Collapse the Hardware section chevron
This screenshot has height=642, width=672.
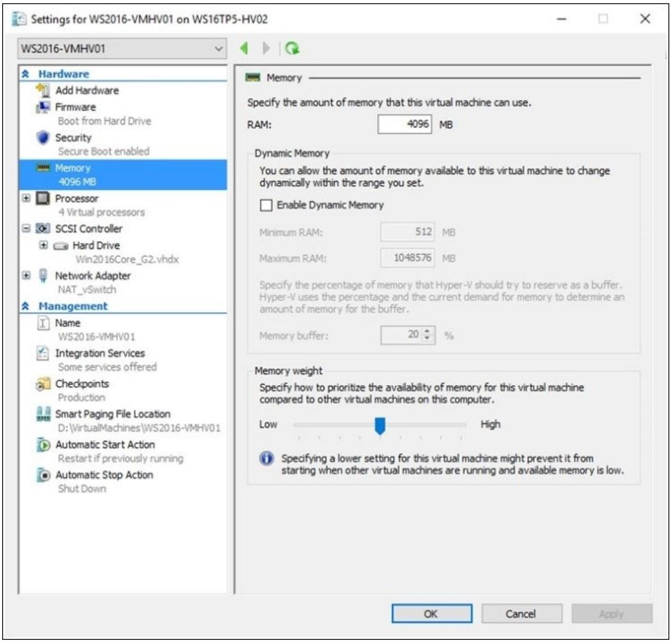[25, 74]
